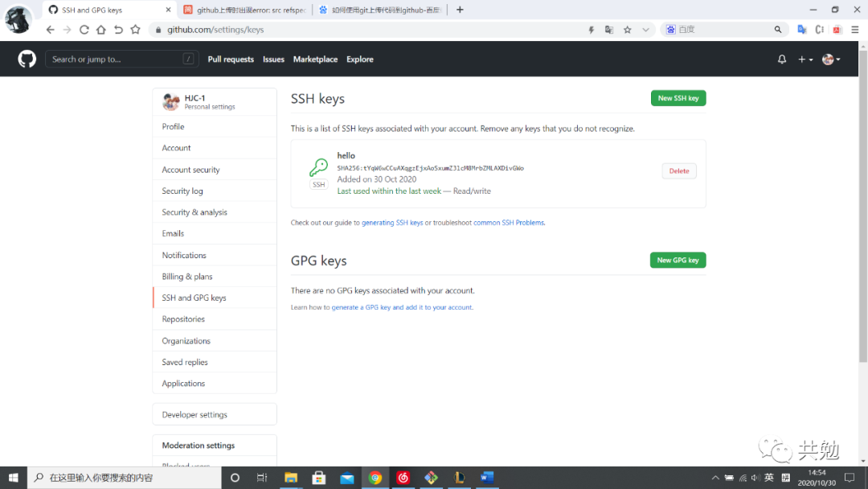Open Explore in top navigation
The width and height of the screenshot is (868, 489).
(360, 60)
